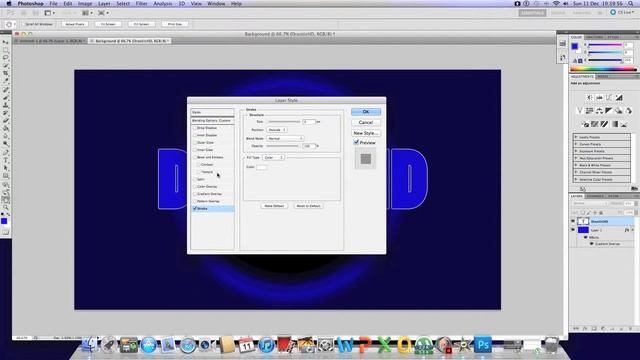Viewport: 640px width, 360px height.
Task: Click the Photo Filter adjustment icon
Action: [619, 111]
